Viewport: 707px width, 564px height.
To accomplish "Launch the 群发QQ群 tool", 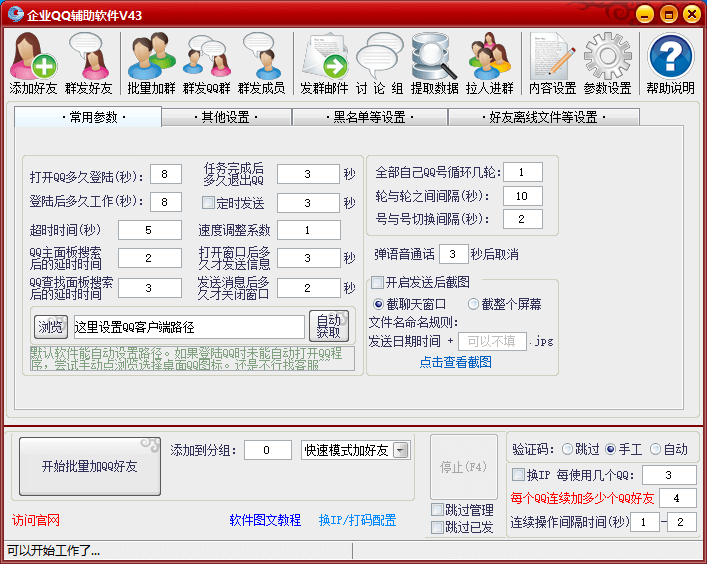I will [207, 63].
